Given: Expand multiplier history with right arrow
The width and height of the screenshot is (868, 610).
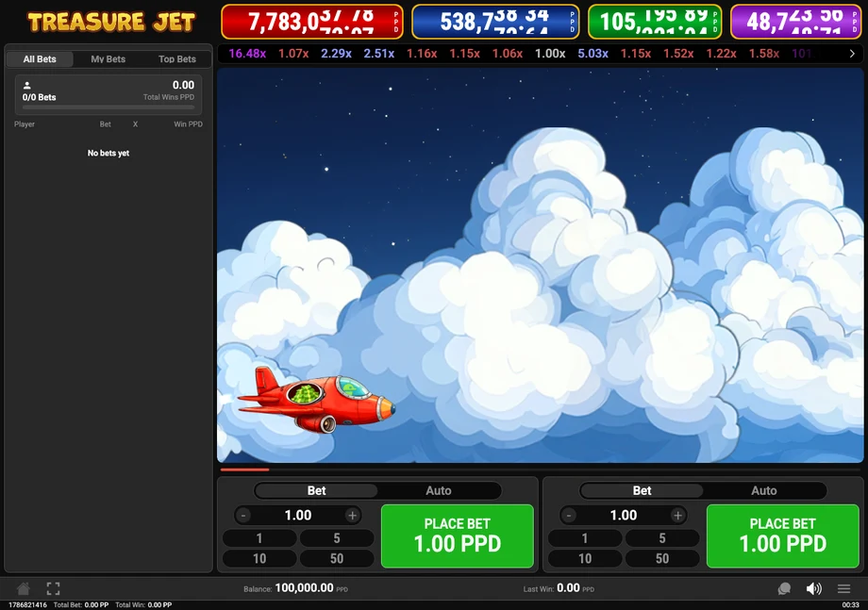Looking at the screenshot, I should (852, 54).
